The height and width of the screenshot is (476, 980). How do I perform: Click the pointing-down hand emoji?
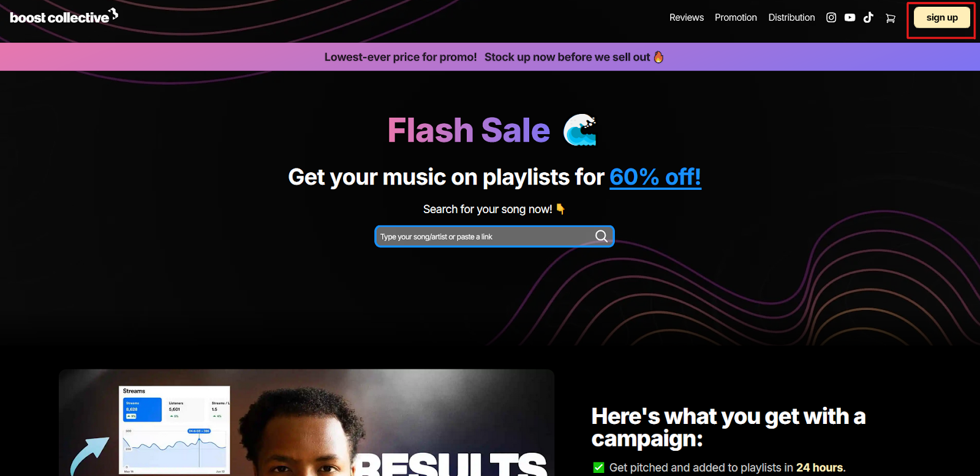tap(560, 209)
